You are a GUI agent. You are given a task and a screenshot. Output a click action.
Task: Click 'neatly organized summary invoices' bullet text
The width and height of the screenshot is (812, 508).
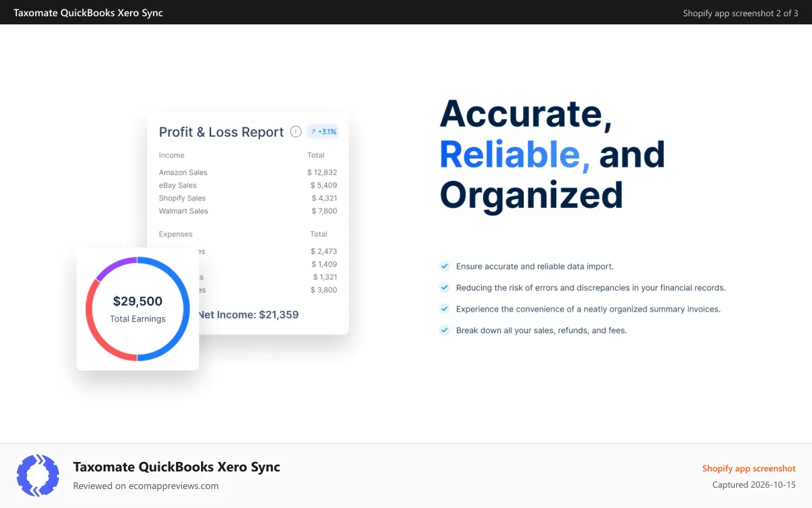pos(588,310)
